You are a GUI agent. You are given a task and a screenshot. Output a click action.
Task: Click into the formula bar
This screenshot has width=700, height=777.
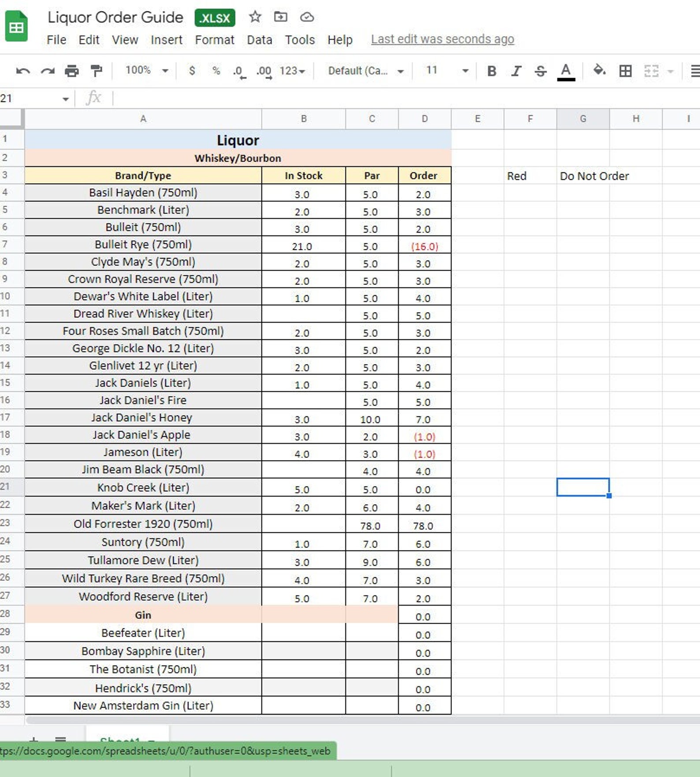[406, 98]
